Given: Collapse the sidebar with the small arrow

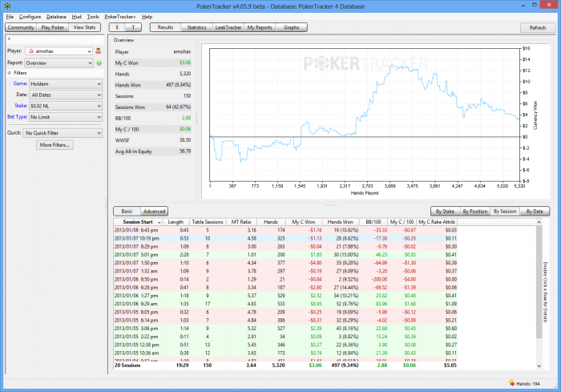Looking at the screenshot, I should 10,39.
